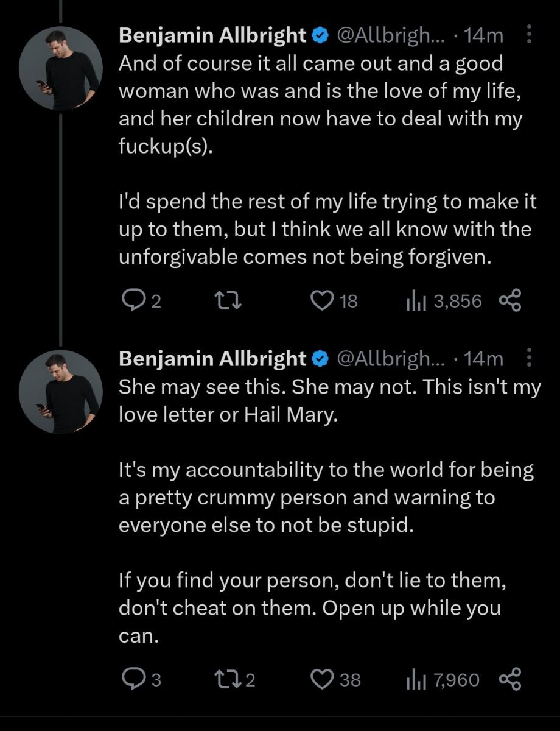Viewport: 560px width, 731px height.
Task: Open Benjamin Allbright's name on the second tweet
Action: (212, 359)
